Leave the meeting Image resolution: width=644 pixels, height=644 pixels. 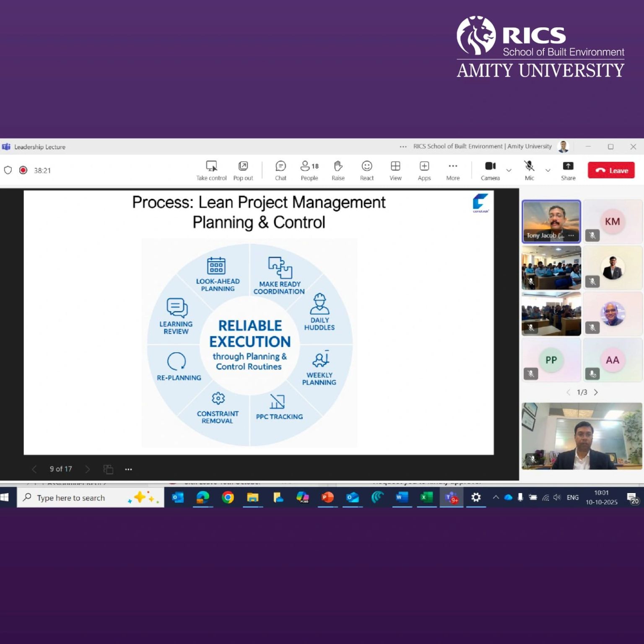(611, 170)
